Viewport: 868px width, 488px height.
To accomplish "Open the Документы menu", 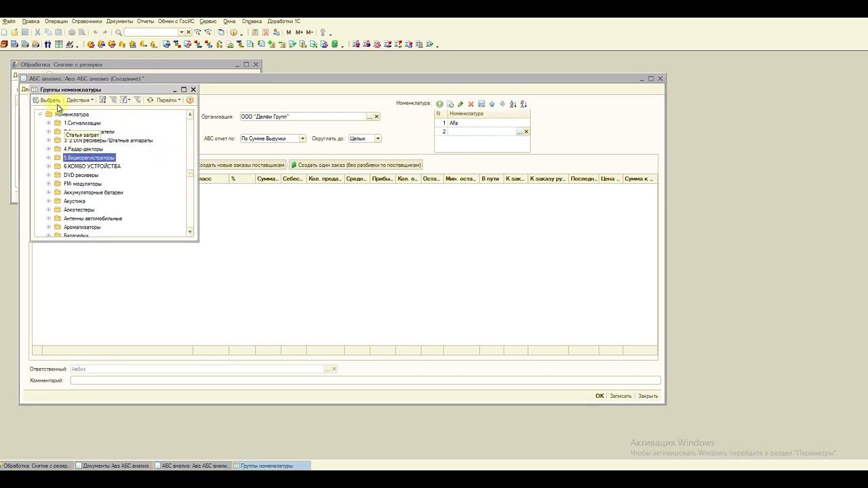I will click(x=119, y=21).
